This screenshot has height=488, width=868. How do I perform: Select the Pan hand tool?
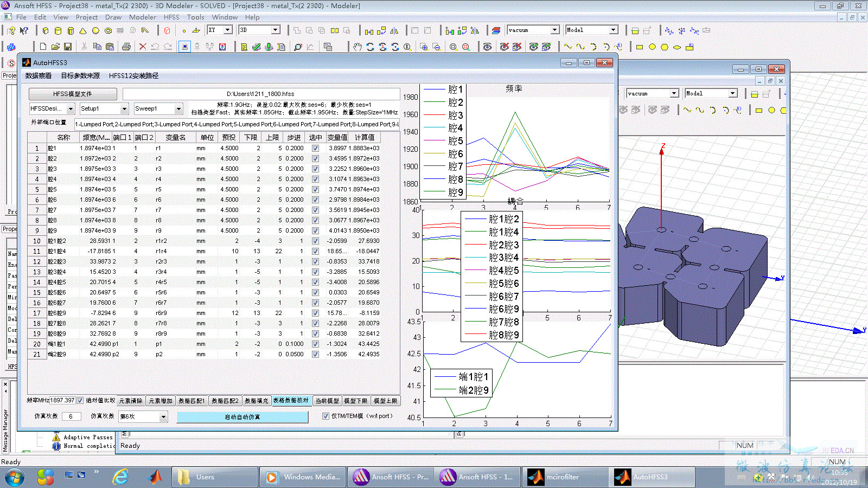[357, 47]
